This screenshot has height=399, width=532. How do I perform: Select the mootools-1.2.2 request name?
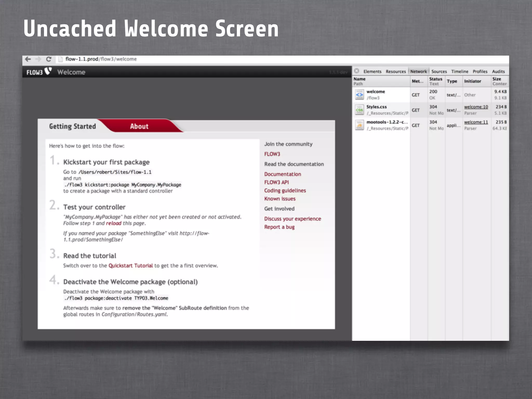387,122
